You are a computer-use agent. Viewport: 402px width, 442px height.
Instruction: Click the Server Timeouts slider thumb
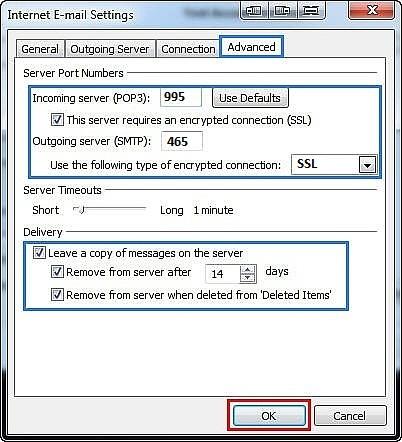(x=82, y=210)
